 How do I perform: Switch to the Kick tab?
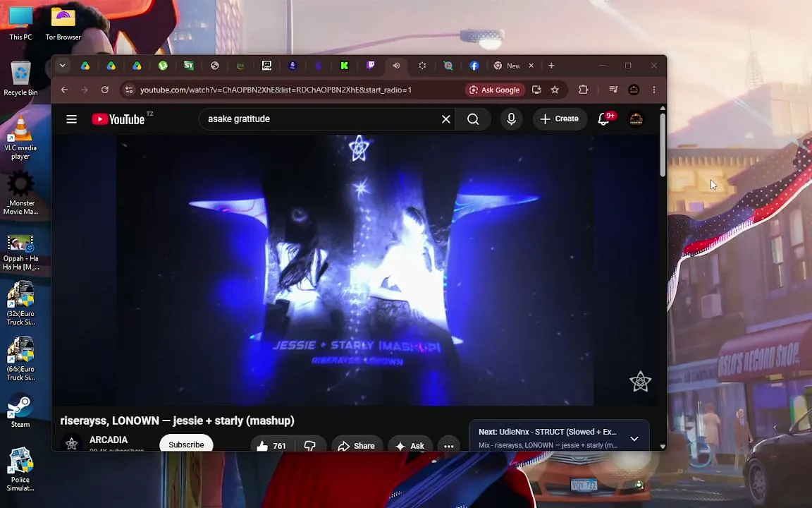pyautogui.click(x=345, y=66)
